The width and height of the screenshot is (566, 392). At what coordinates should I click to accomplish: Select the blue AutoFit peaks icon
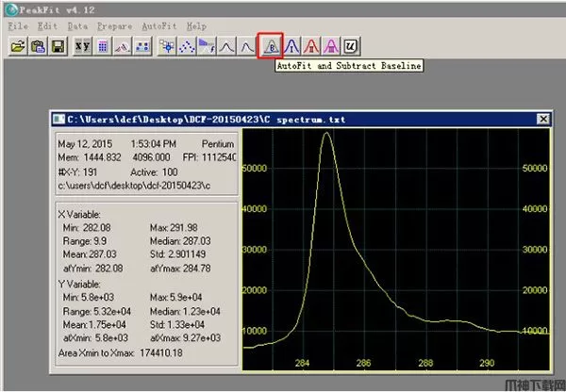tap(291, 45)
